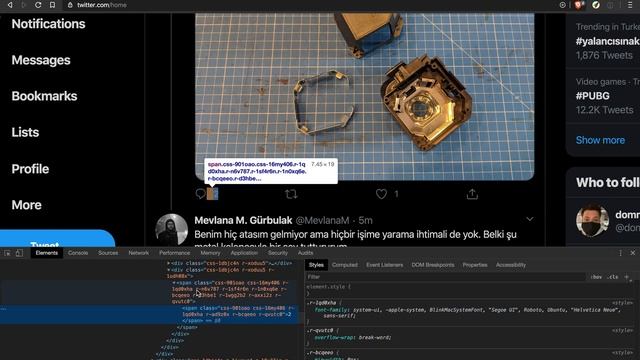Open Notifications in the Twitter sidebar
The height and width of the screenshot is (360, 640).
pos(48,24)
